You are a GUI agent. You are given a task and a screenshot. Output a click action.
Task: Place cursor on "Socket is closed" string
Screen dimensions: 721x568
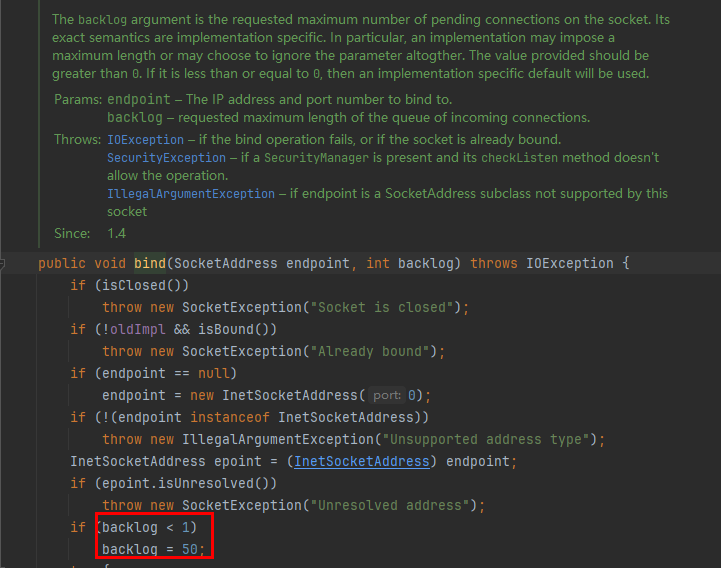point(383,307)
